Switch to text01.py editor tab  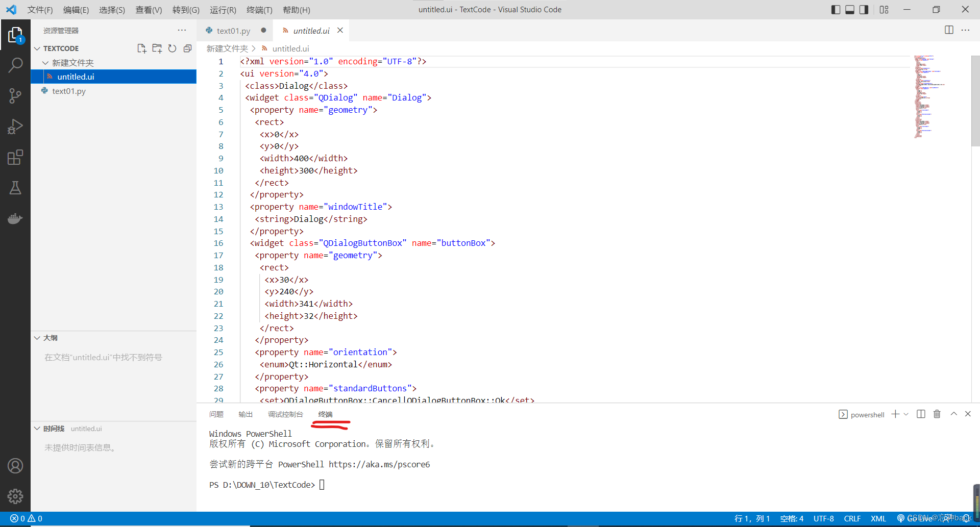tap(234, 31)
